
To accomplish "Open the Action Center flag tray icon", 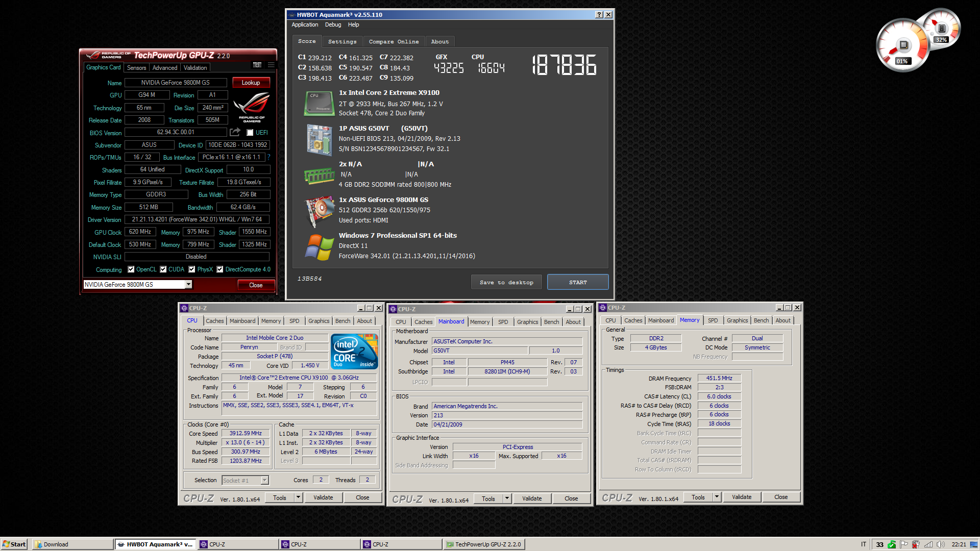I will click(x=904, y=544).
